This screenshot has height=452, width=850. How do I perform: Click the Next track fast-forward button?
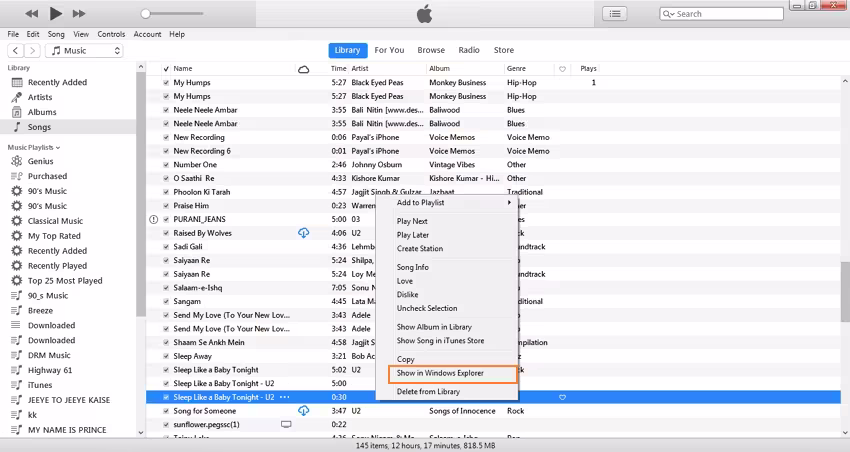[x=79, y=14]
